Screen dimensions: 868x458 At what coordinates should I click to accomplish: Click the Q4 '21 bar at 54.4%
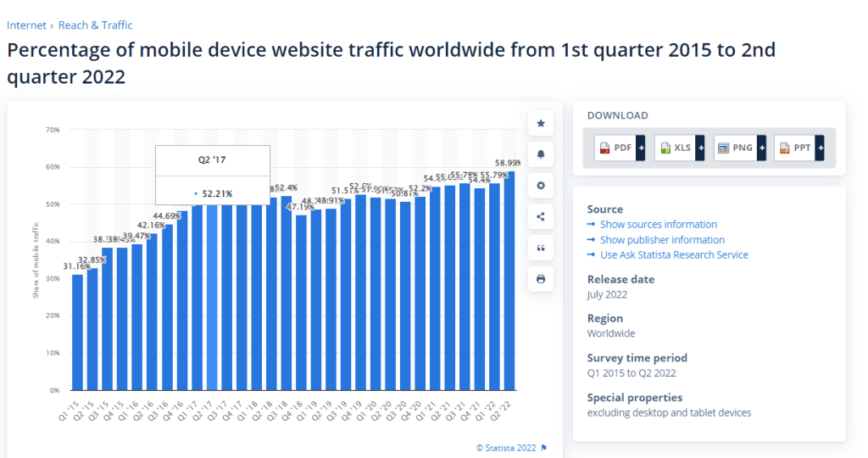point(480,289)
